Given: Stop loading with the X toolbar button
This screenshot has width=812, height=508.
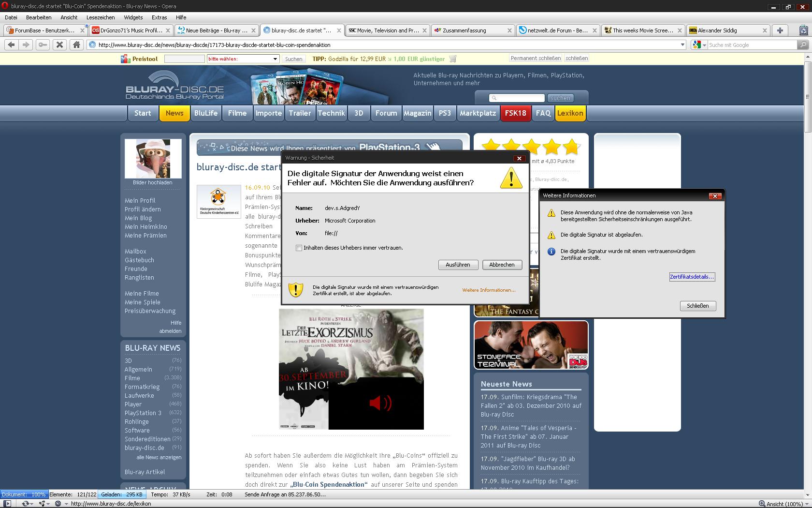Looking at the screenshot, I should tap(59, 45).
